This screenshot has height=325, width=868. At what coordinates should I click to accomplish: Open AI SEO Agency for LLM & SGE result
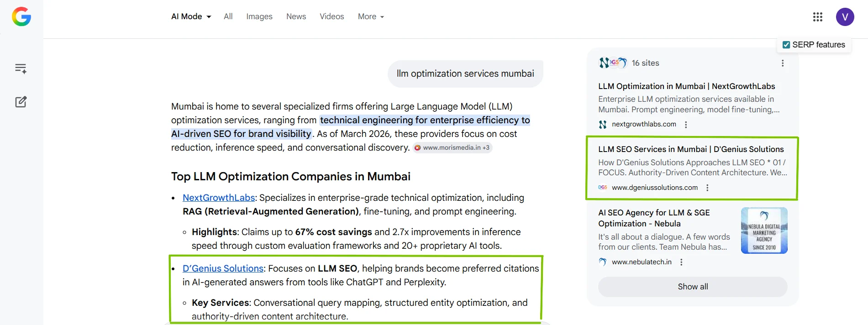tap(654, 218)
